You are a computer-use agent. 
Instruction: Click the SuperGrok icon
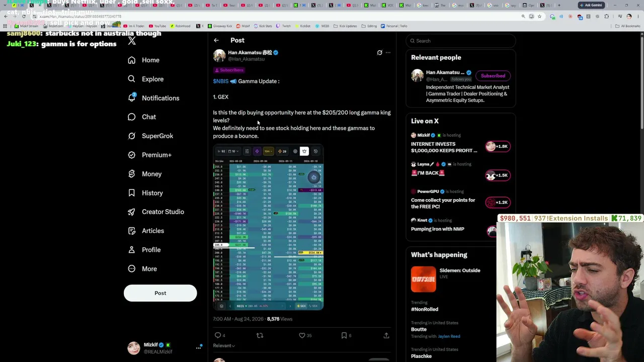click(132, 136)
